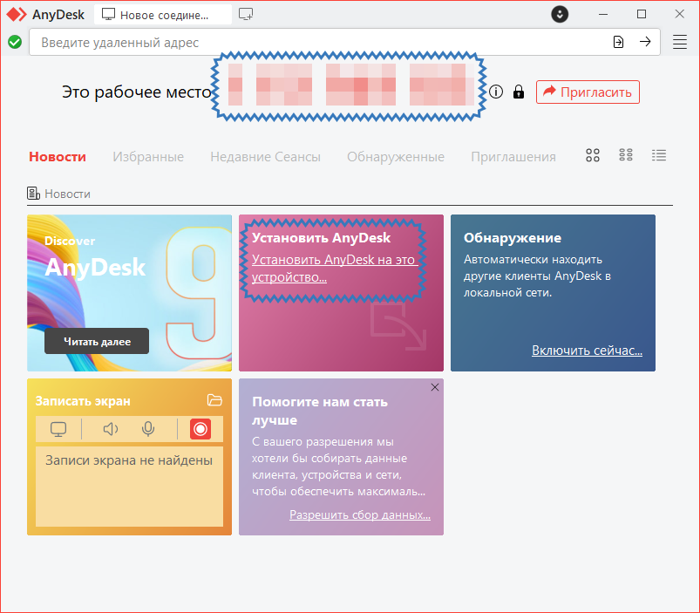Viewport: 700px width, 613px height.
Task: Toggle microphone in screen recorder
Action: click(148, 429)
